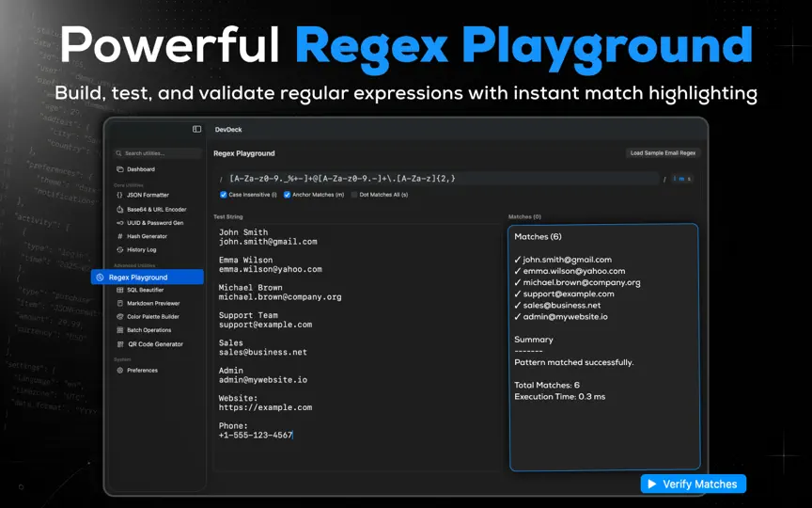The image size is (812, 508).
Task: Open the Batch Operations icon
Action: [x=120, y=330]
